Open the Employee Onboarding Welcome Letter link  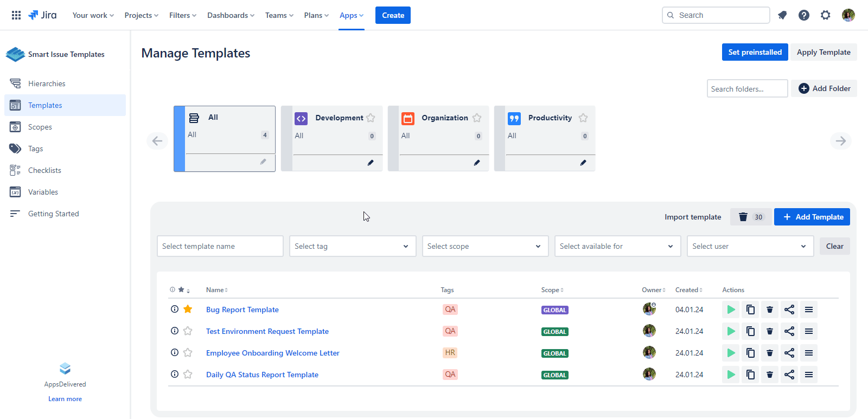(x=272, y=353)
